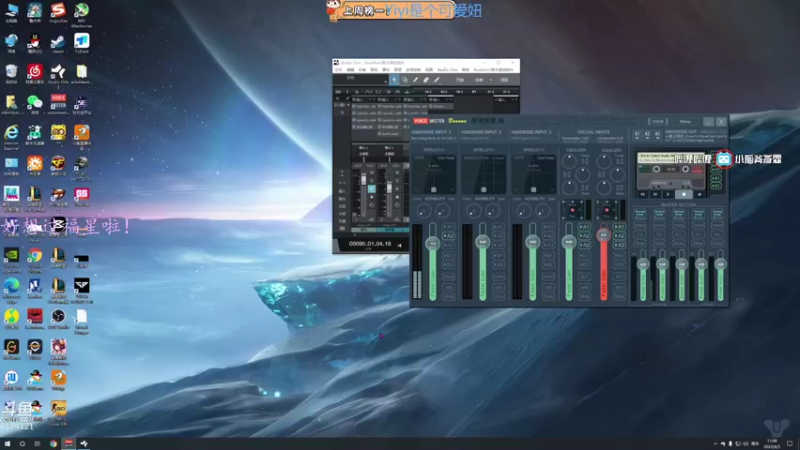
Task: Open Sogou input desktop shortcut
Action: coord(58,12)
